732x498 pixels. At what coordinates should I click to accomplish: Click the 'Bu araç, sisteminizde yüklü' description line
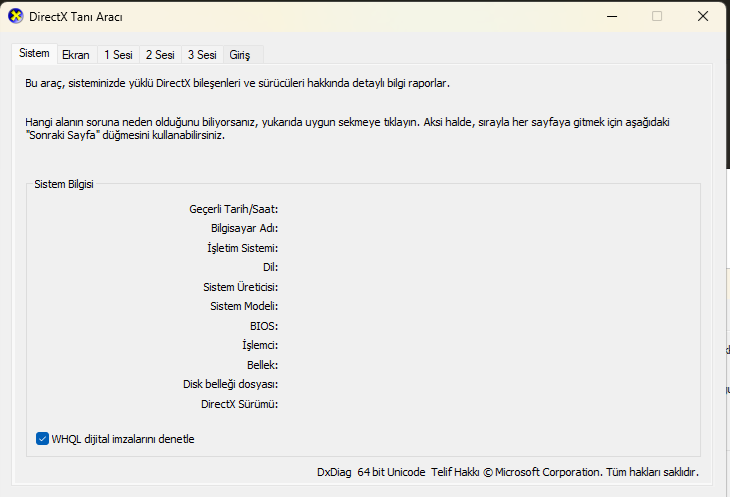pos(237,83)
